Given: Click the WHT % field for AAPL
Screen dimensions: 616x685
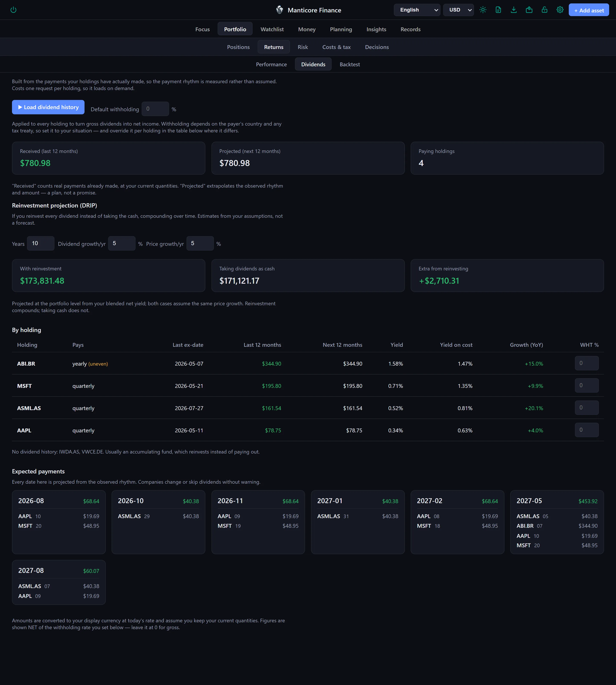Looking at the screenshot, I should [x=586, y=430].
